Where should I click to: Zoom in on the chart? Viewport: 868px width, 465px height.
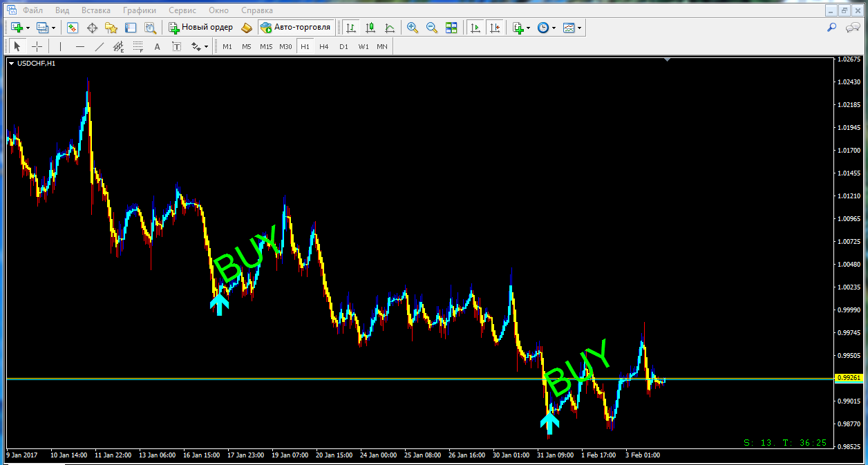413,28
